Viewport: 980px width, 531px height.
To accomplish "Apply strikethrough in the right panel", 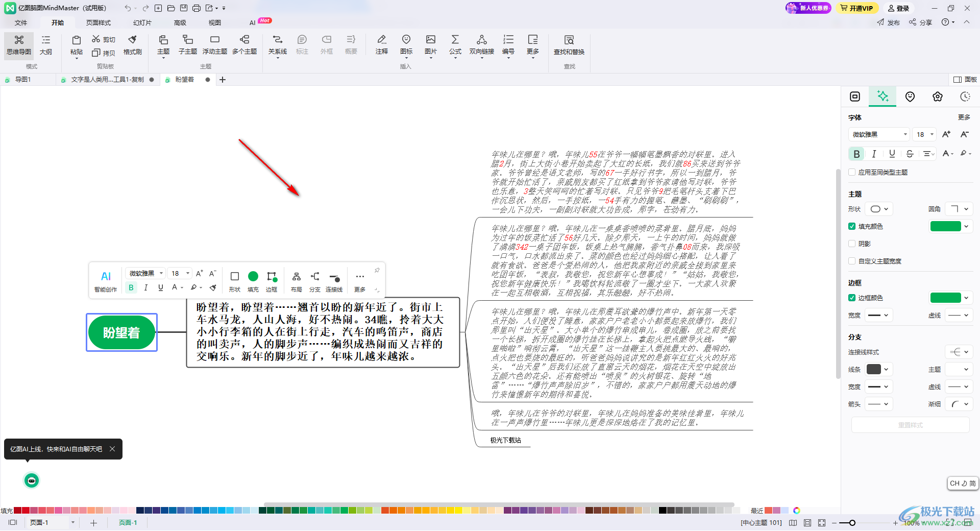I will [x=910, y=154].
